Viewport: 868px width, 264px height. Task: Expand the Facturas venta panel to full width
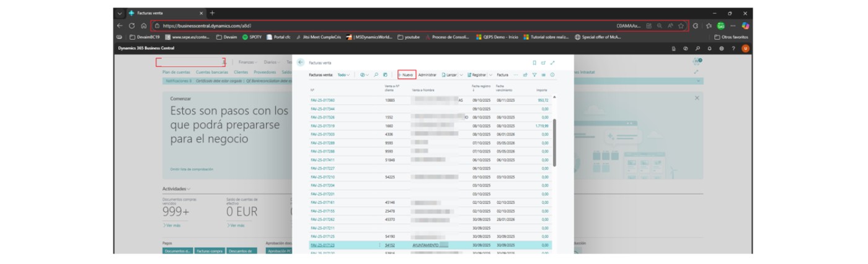[x=552, y=63]
